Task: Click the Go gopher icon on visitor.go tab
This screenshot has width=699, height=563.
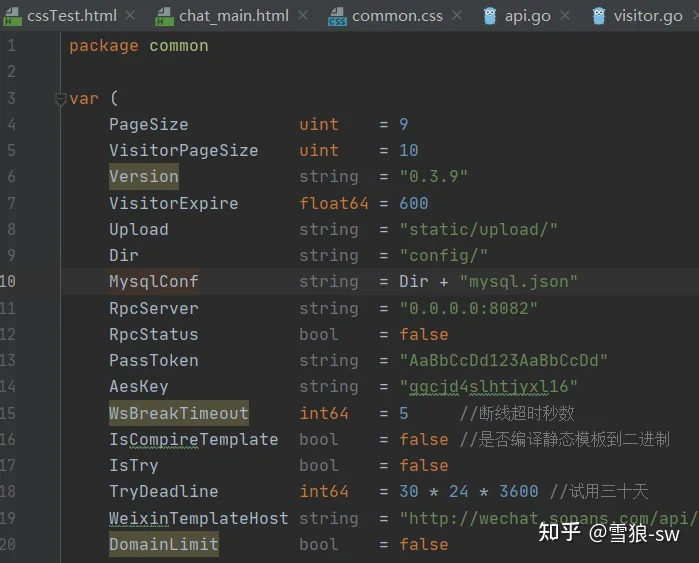Action: pyautogui.click(x=599, y=16)
